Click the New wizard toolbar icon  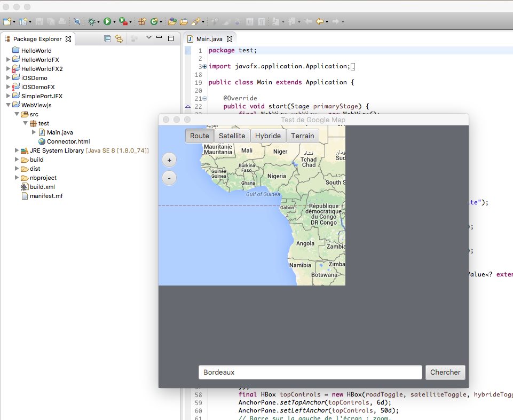pyautogui.click(x=22, y=21)
